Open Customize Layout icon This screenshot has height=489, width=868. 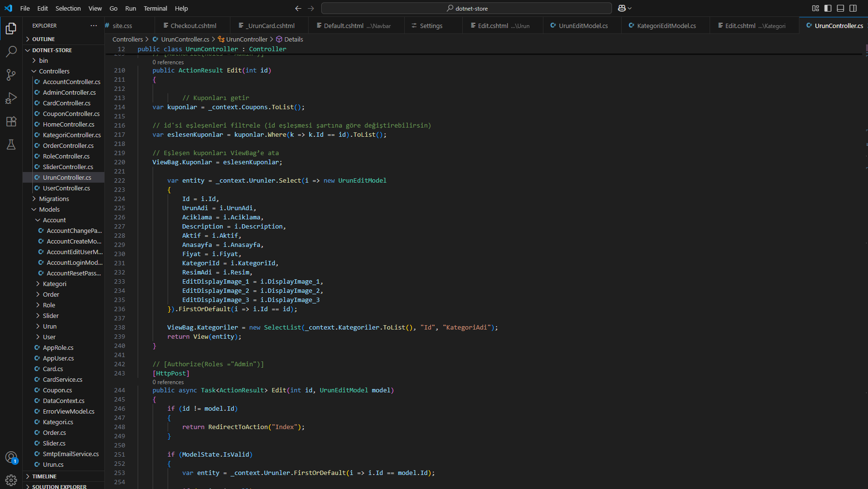[815, 8]
